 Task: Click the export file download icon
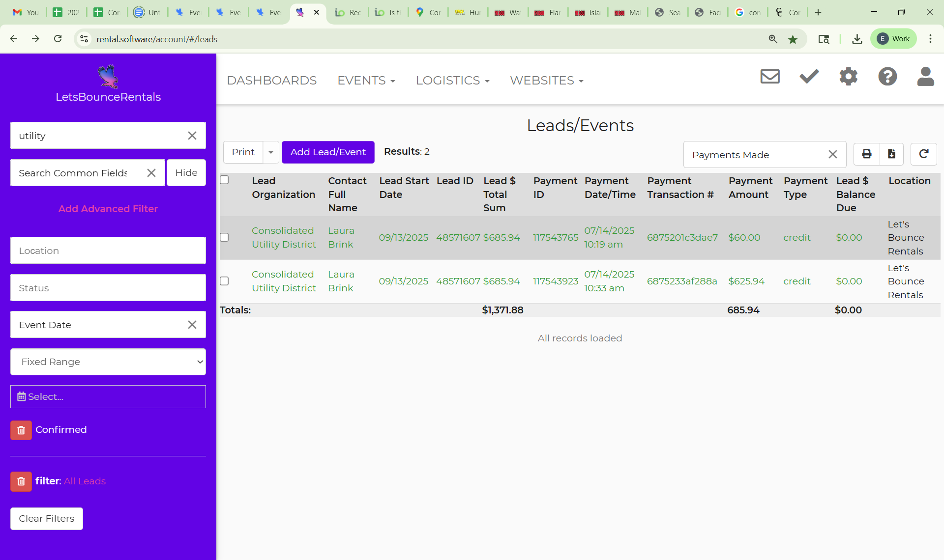[x=891, y=154]
